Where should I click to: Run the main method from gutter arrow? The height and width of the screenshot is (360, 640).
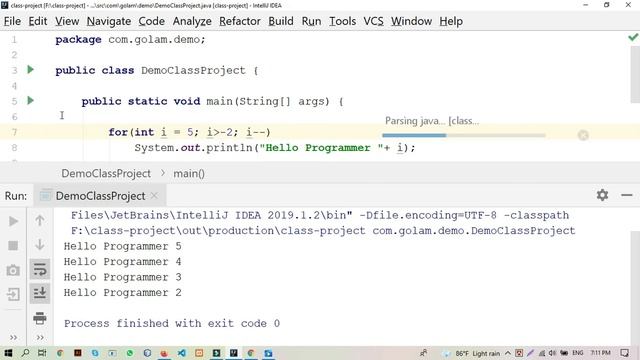point(31,100)
